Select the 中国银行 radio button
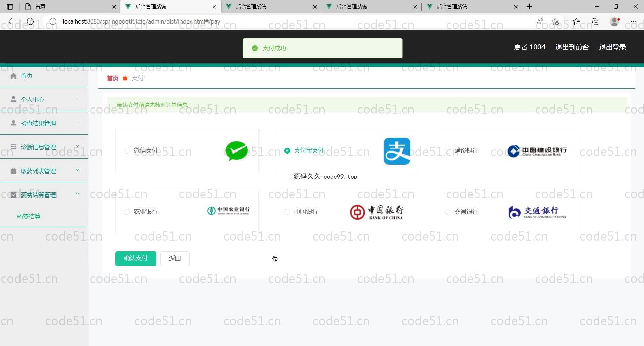The image size is (644, 346). coord(287,212)
